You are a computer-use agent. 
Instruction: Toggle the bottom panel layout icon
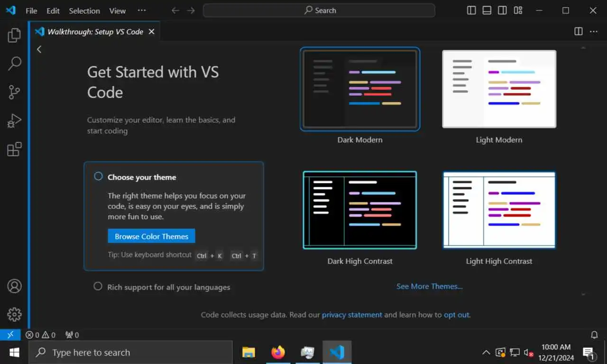487,10
